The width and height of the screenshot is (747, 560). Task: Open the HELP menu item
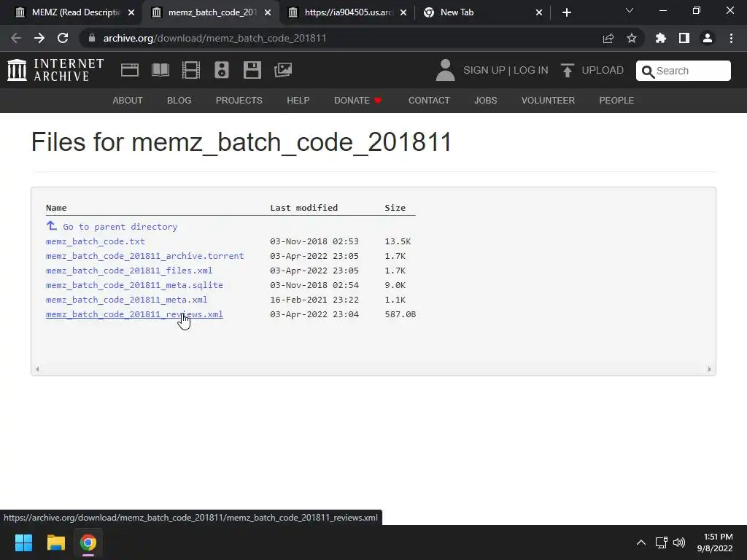point(298,101)
